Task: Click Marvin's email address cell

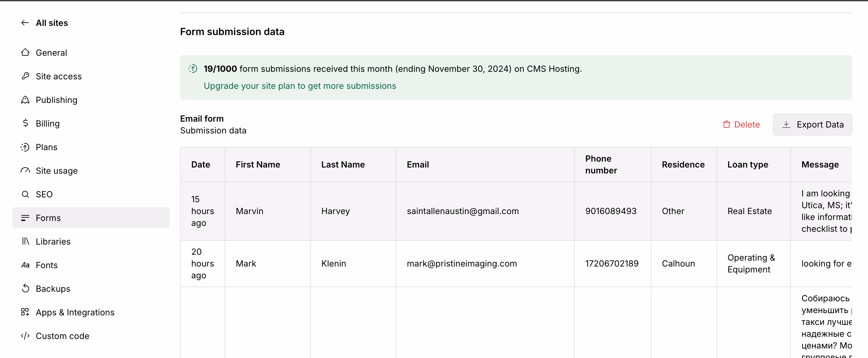Action: pos(462,211)
